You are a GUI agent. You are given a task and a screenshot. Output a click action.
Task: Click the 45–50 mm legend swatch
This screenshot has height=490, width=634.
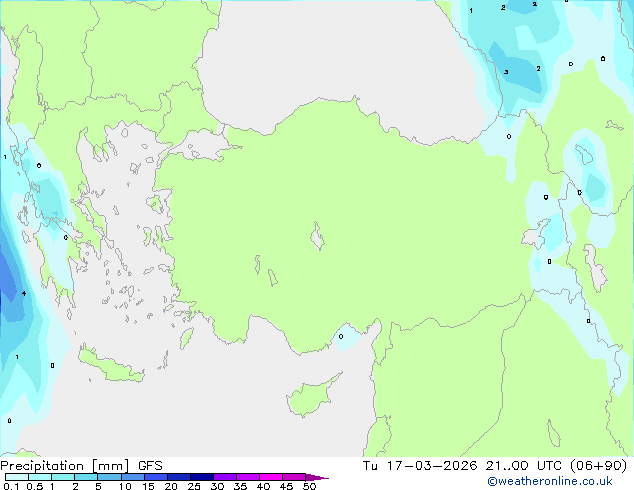(x=294, y=477)
